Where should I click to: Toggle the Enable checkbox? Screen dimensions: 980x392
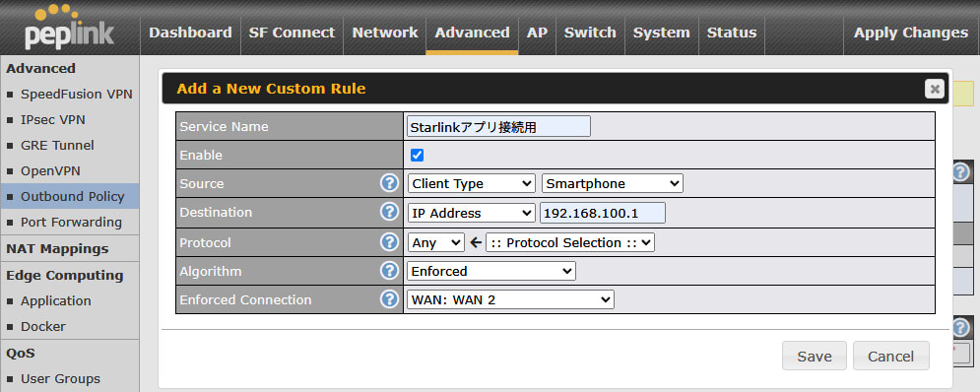417,155
